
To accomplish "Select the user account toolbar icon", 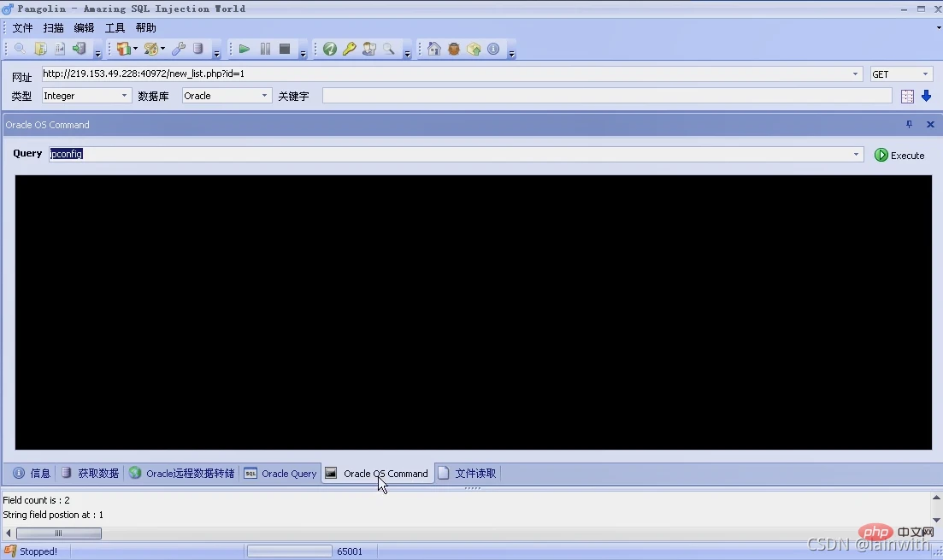I will (368, 49).
